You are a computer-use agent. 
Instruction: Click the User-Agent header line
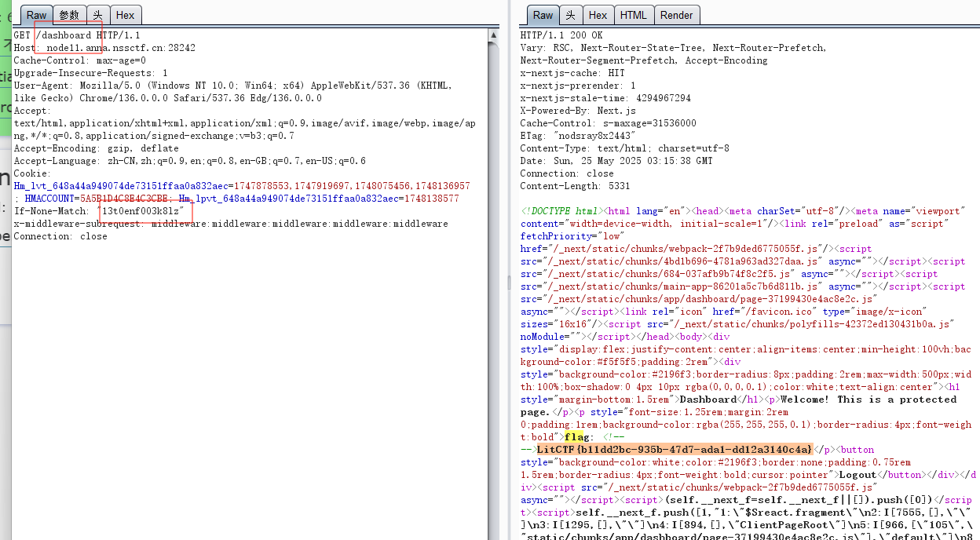232,92
